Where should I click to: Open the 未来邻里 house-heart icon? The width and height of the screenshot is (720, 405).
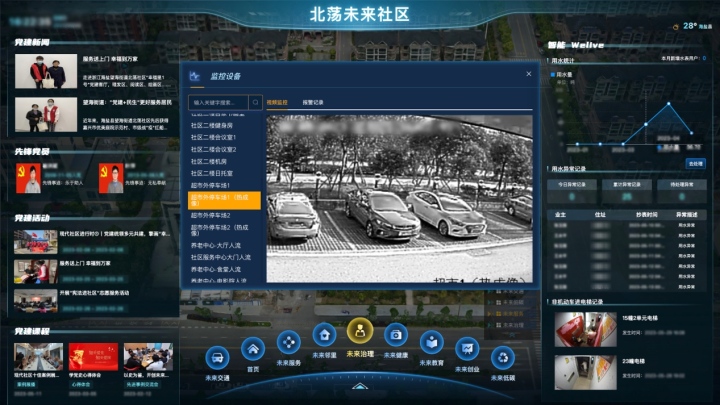point(325,335)
